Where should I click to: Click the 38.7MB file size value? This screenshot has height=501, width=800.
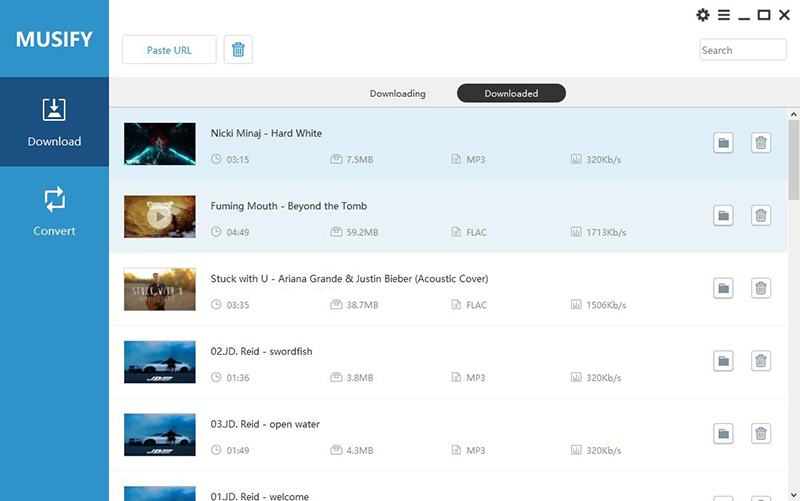click(x=362, y=305)
